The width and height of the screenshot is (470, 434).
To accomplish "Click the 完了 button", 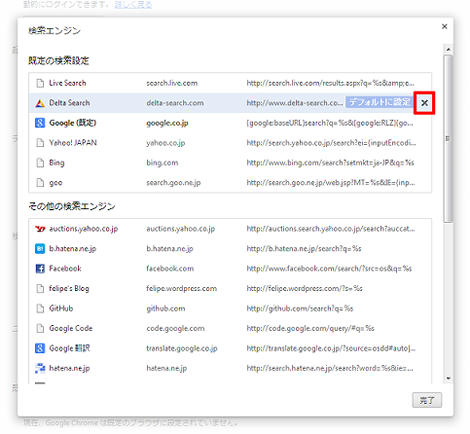I will tap(427, 400).
